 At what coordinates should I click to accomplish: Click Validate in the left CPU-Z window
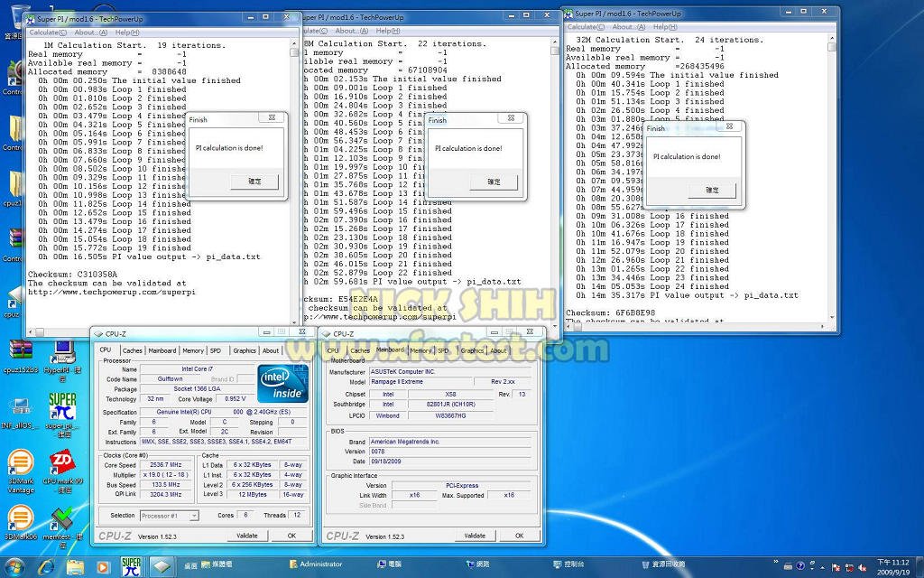coord(247,536)
